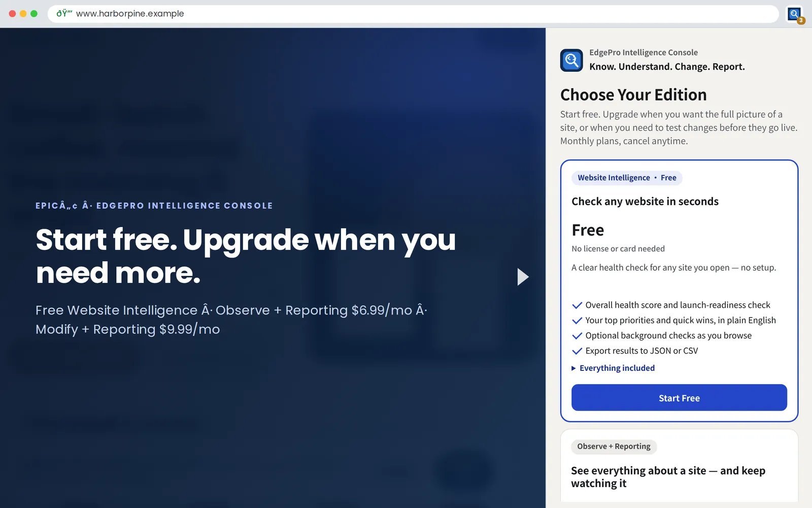Click 'Check any website in seconds' title
Viewport: 812px width, 508px height.
pos(645,202)
